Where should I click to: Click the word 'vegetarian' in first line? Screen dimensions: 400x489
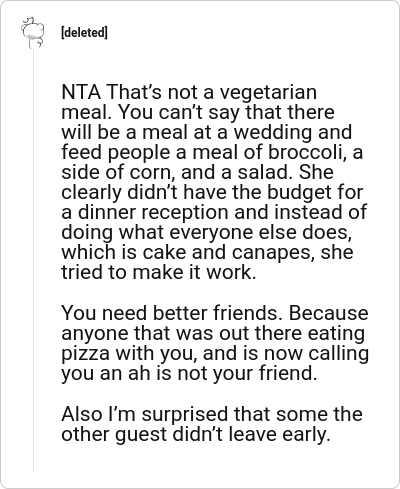pos(268,93)
